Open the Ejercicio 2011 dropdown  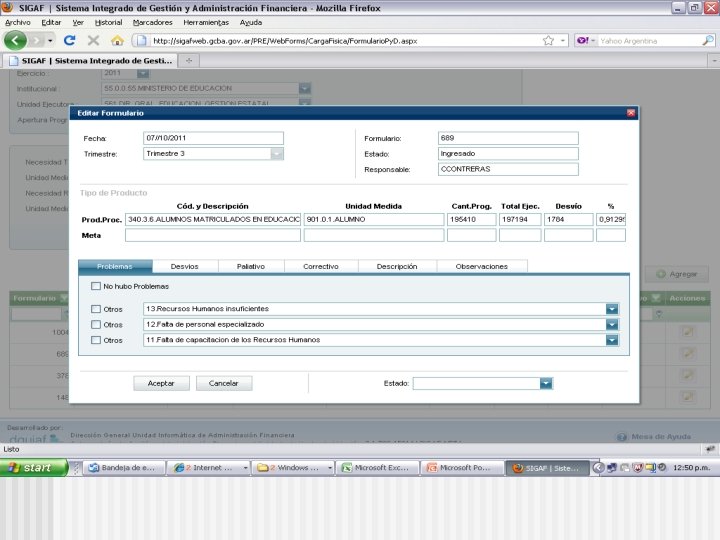(143, 73)
